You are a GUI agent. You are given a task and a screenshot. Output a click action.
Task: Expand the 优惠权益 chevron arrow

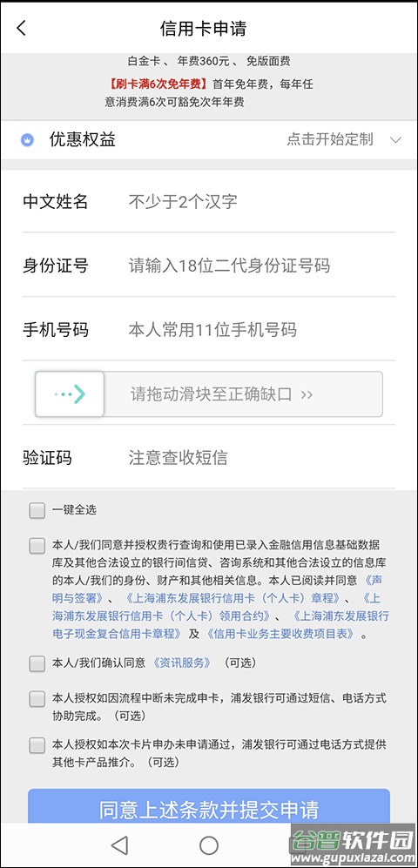point(395,140)
